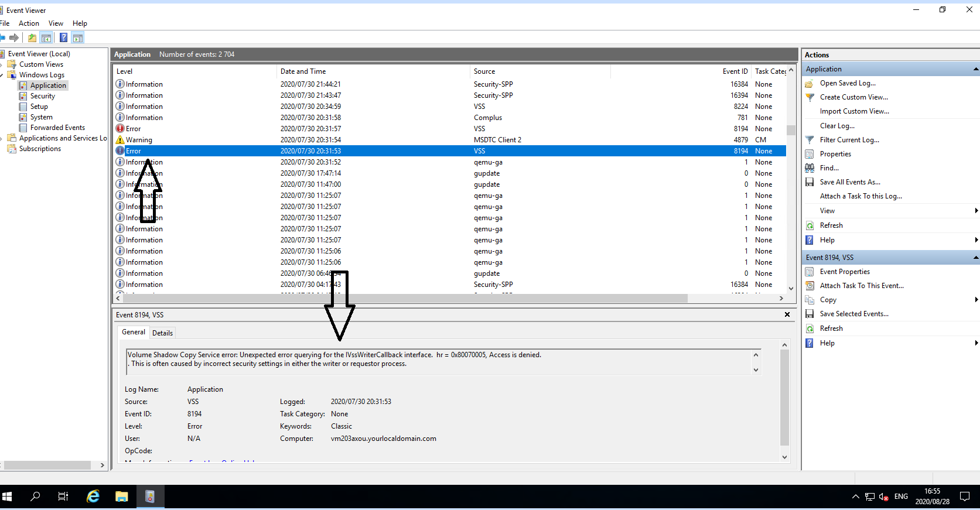Viewport: 980px width, 510px height.
Task: Open the Setup log
Action: [39, 107]
